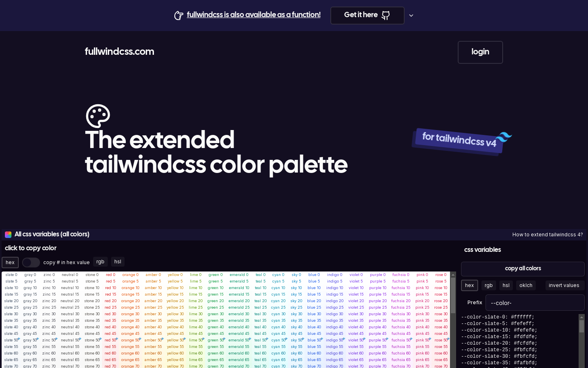
Task: Copy the lime 60 color
Action: (196, 353)
